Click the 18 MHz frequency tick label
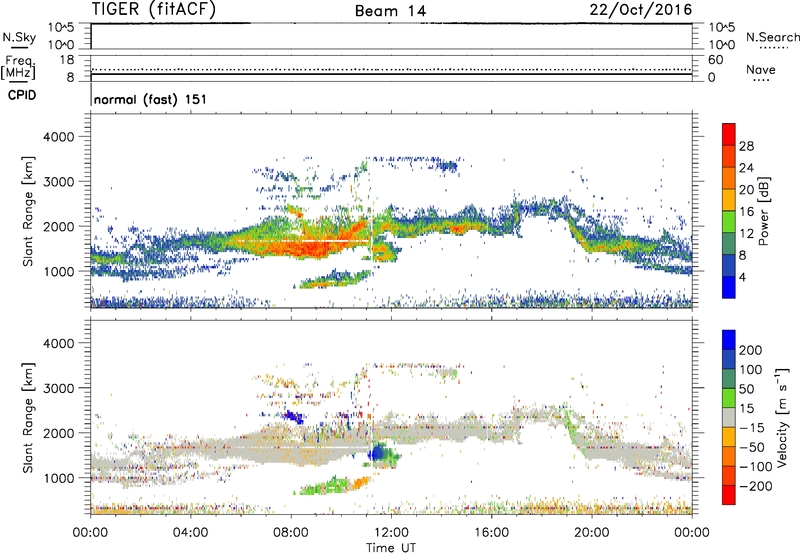 67,60
